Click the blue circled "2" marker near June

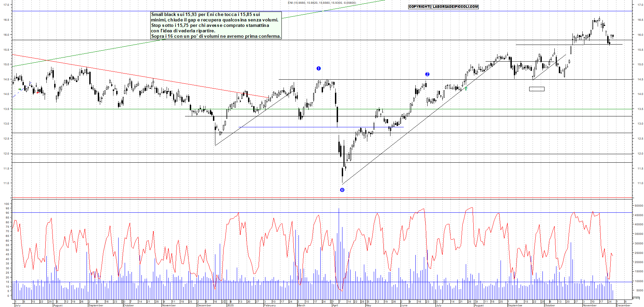[427, 74]
